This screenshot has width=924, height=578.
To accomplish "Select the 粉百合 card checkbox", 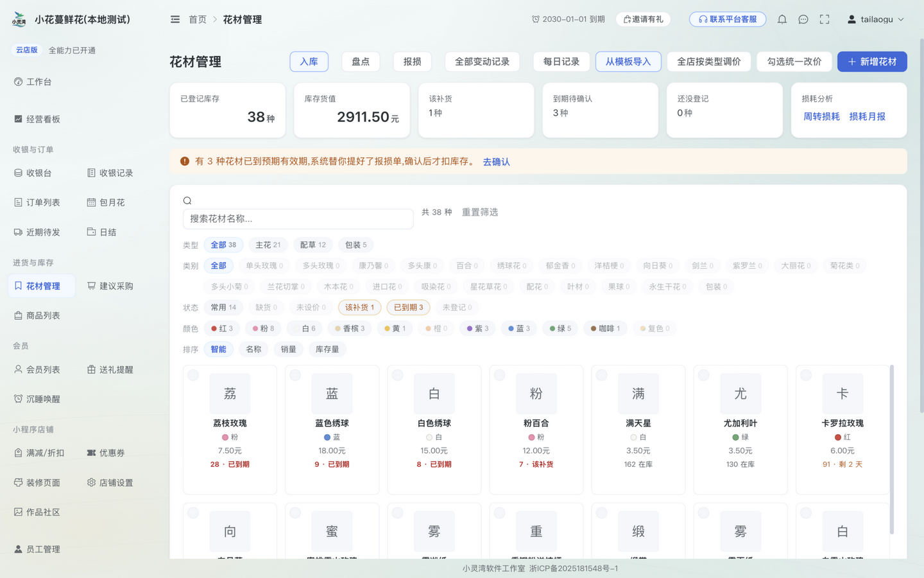I will coord(499,375).
